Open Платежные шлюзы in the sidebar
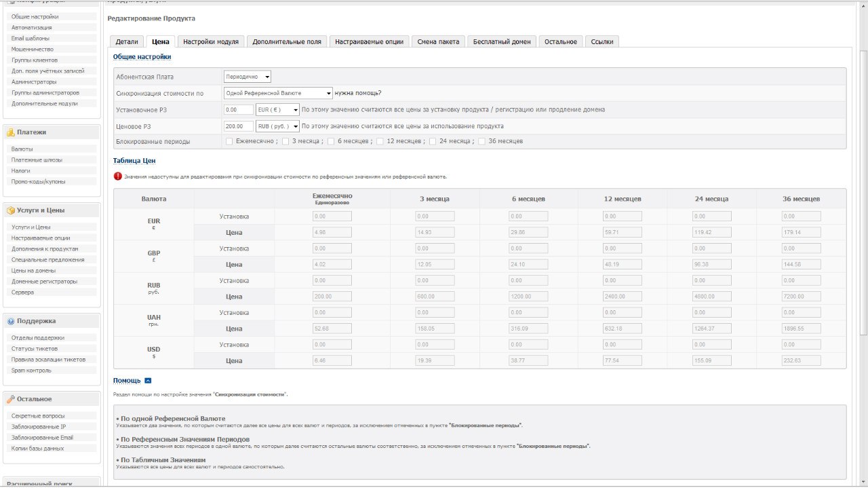868x488 pixels. click(37, 160)
